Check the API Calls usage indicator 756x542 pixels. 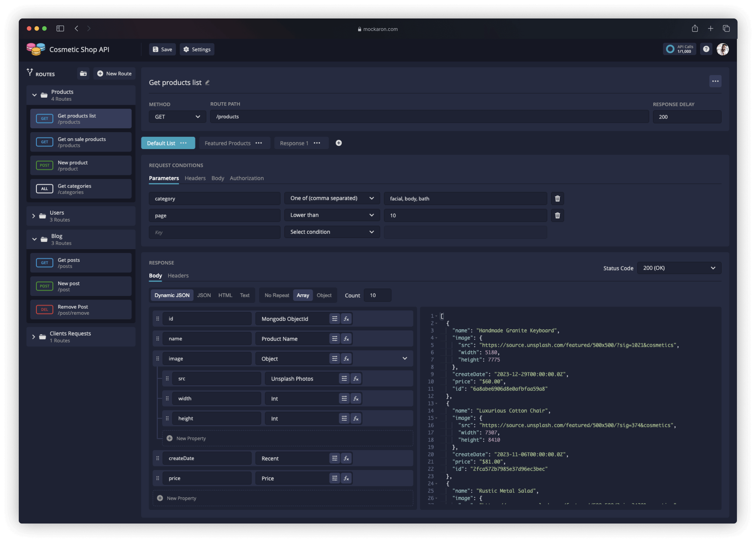click(679, 49)
